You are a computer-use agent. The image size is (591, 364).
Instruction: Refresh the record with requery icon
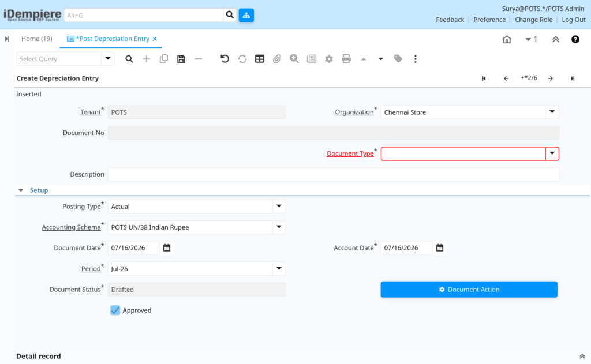[x=242, y=59]
